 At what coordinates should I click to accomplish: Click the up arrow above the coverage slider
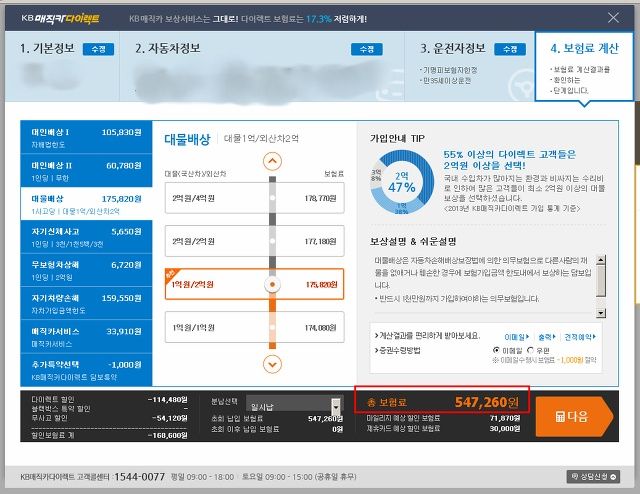click(x=272, y=161)
